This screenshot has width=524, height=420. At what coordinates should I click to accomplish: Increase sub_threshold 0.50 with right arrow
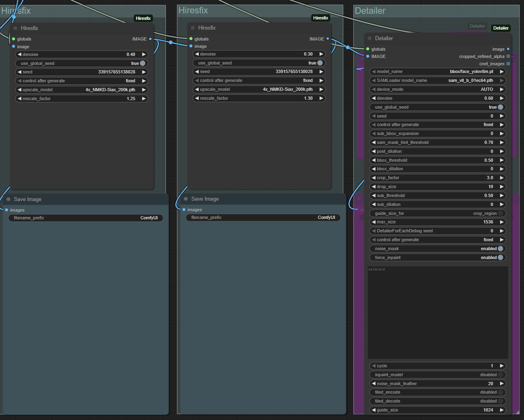coord(502,195)
